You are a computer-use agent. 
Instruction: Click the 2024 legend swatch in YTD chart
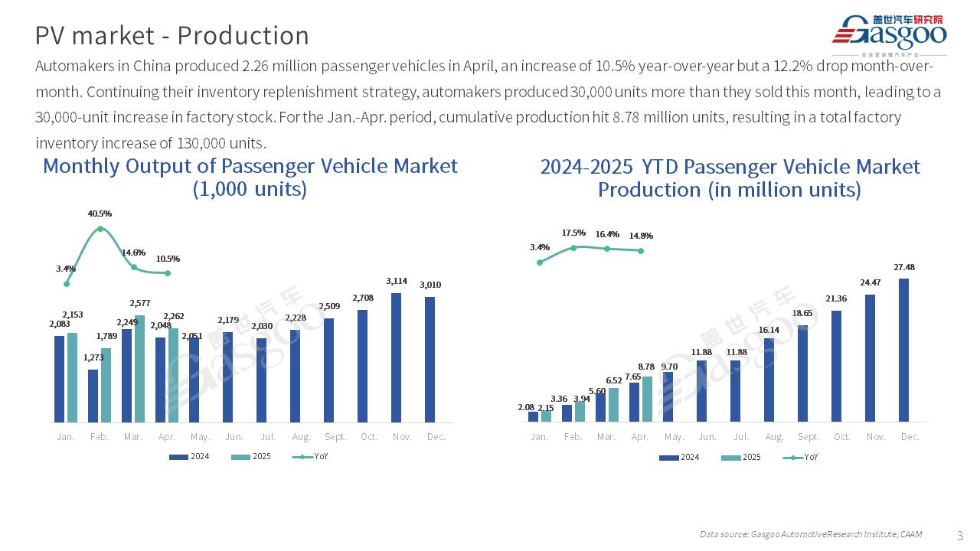(668, 458)
